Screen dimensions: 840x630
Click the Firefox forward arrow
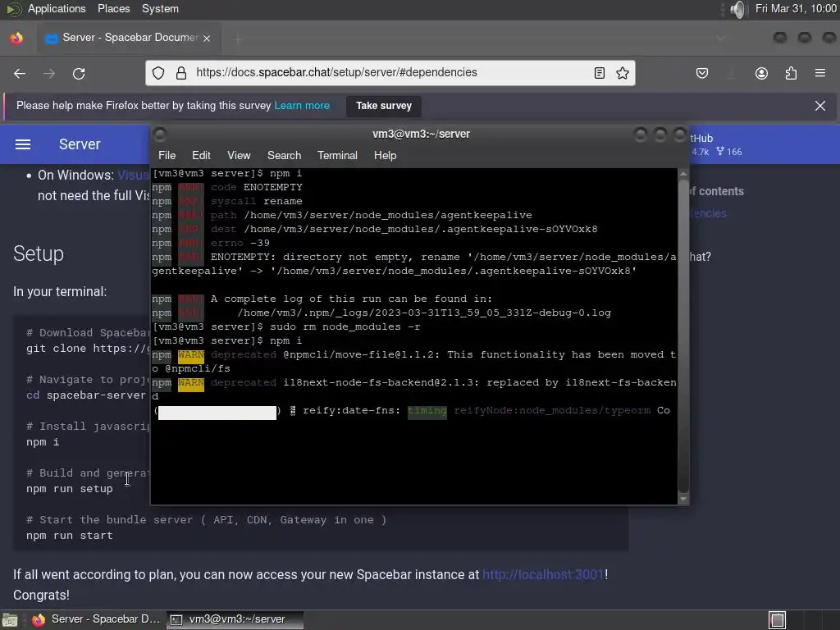tap(49, 73)
